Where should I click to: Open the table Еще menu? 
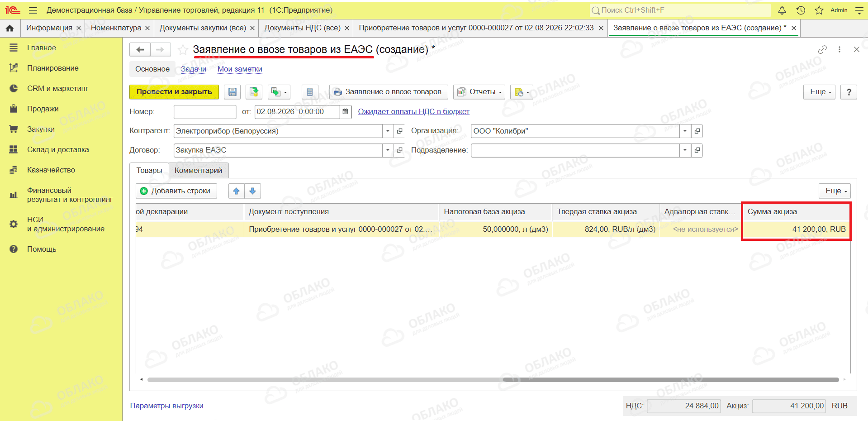click(x=835, y=191)
